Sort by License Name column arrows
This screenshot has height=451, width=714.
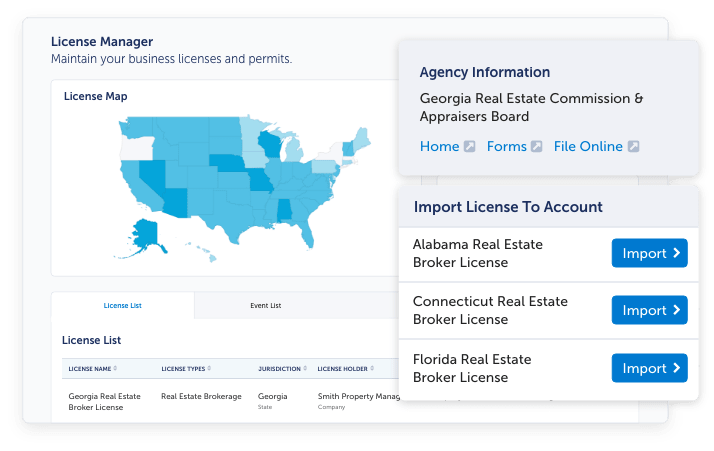(x=115, y=369)
